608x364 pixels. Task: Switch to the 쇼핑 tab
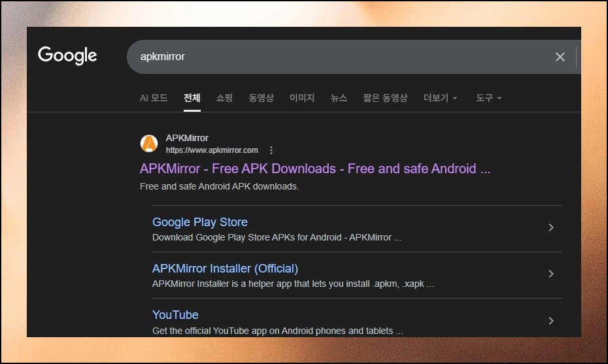coord(224,97)
